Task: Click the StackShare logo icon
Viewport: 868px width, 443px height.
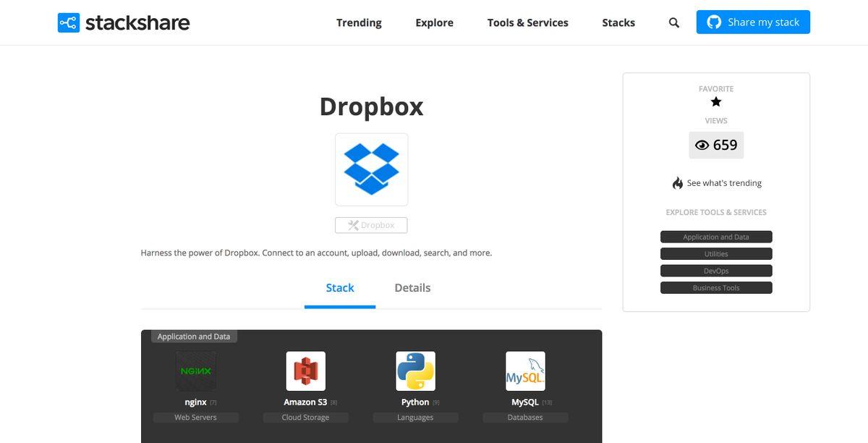Action: (x=68, y=22)
